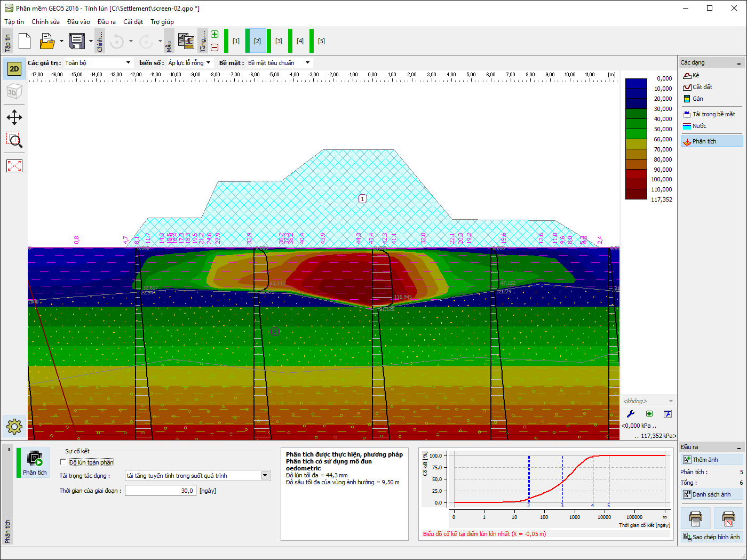Open settings gear in drawing area
747x560 pixels.
pos(14,427)
